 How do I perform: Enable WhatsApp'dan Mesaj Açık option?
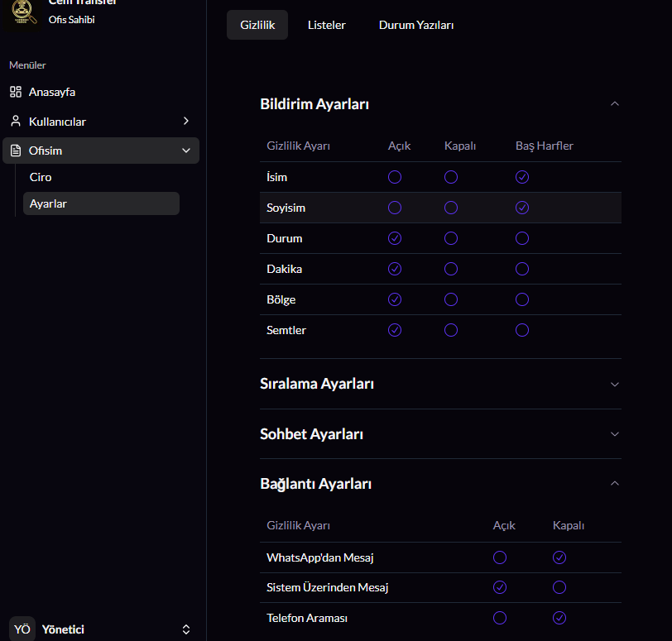click(x=500, y=557)
